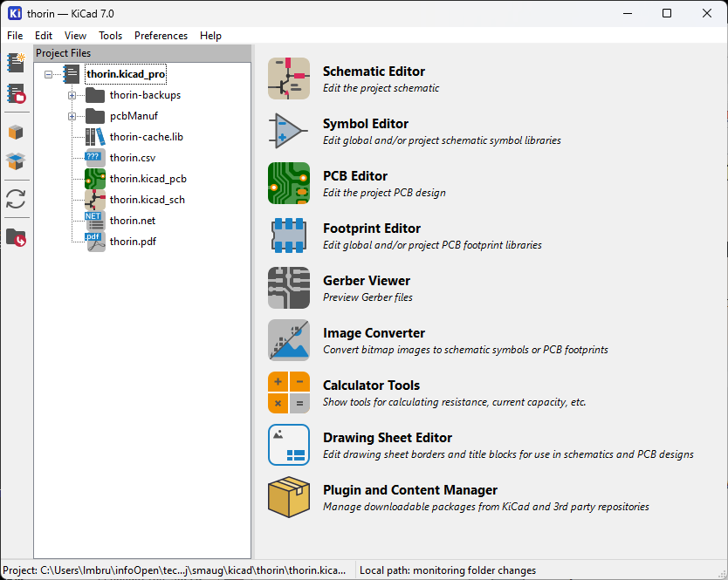Click the unarchive project open-box icon
This screenshot has height=580, width=728.
coord(17,161)
